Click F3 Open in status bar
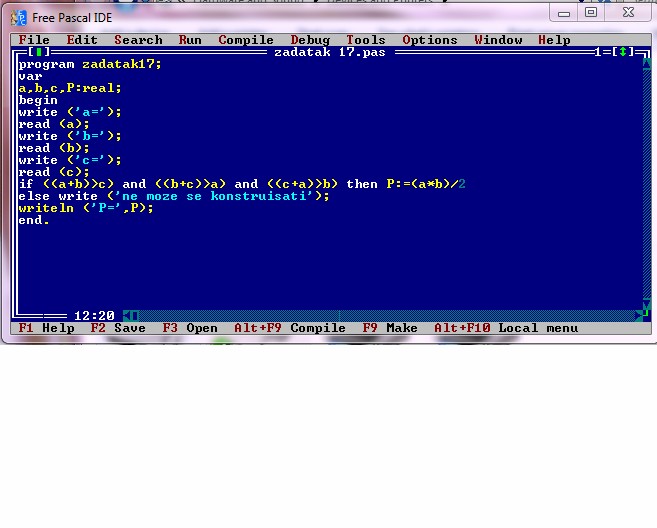Image resolution: width=657 pixels, height=528 pixels. (x=190, y=328)
